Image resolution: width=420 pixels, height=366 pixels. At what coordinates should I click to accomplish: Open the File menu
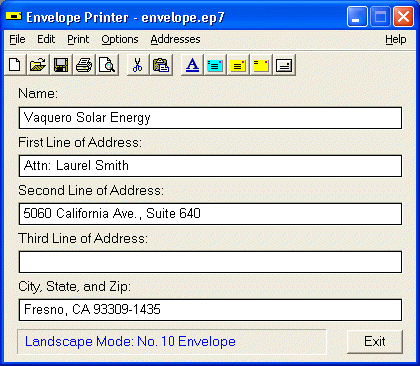click(x=17, y=39)
